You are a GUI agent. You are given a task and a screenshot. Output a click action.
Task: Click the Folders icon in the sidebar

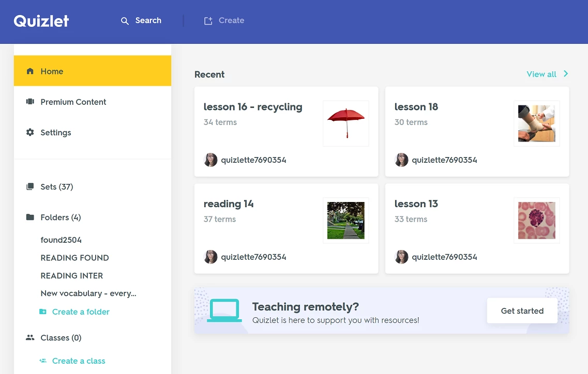click(x=30, y=217)
